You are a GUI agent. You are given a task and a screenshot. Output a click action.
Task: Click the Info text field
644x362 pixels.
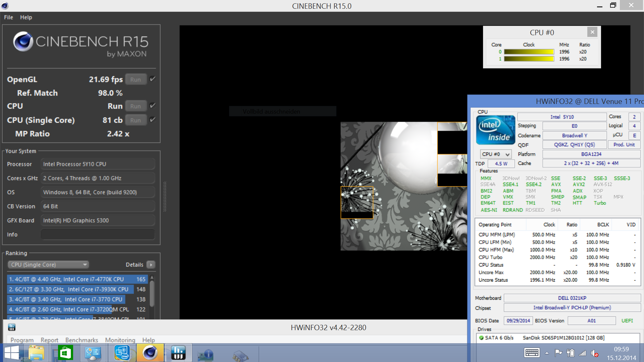[98, 235]
